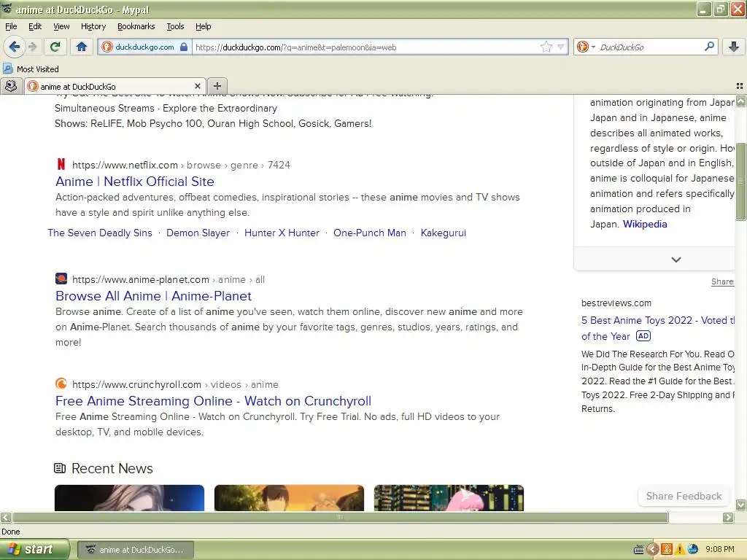Open 'Anime | Netflix Official Site' result
This screenshot has width=747, height=560.
[135, 182]
